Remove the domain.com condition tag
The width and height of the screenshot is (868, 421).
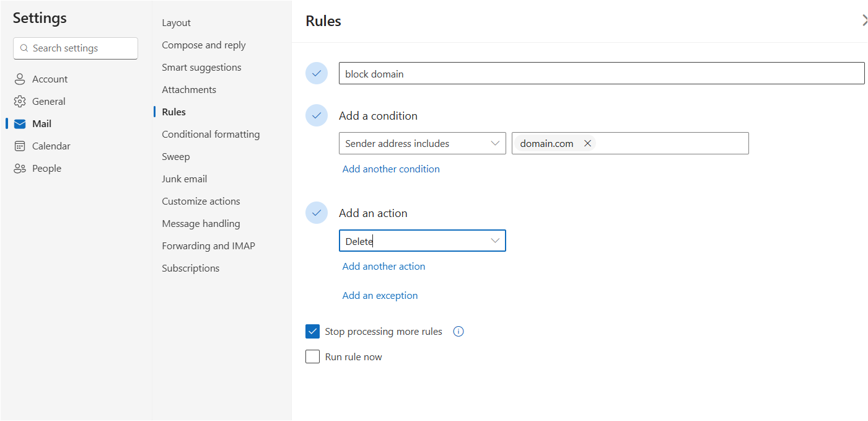(x=588, y=143)
